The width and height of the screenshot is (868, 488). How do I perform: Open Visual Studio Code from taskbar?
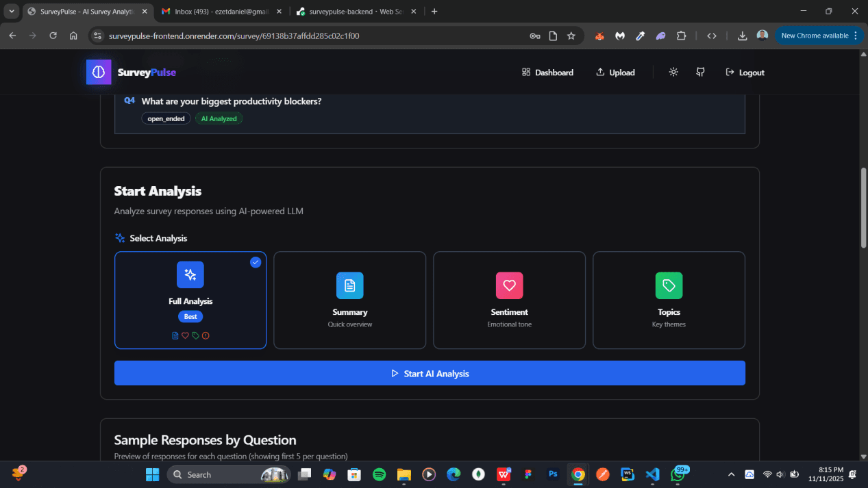pyautogui.click(x=652, y=474)
